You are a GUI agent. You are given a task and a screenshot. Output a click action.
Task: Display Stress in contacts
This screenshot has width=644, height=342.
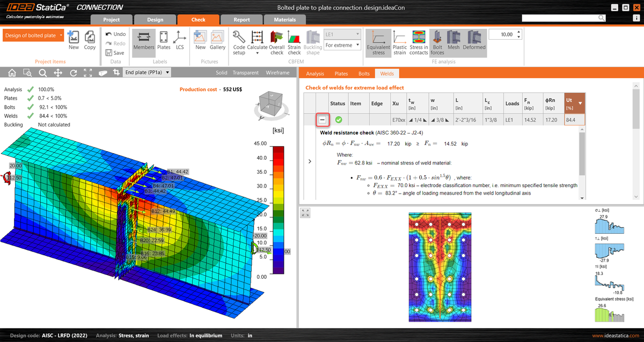[x=418, y=43]
